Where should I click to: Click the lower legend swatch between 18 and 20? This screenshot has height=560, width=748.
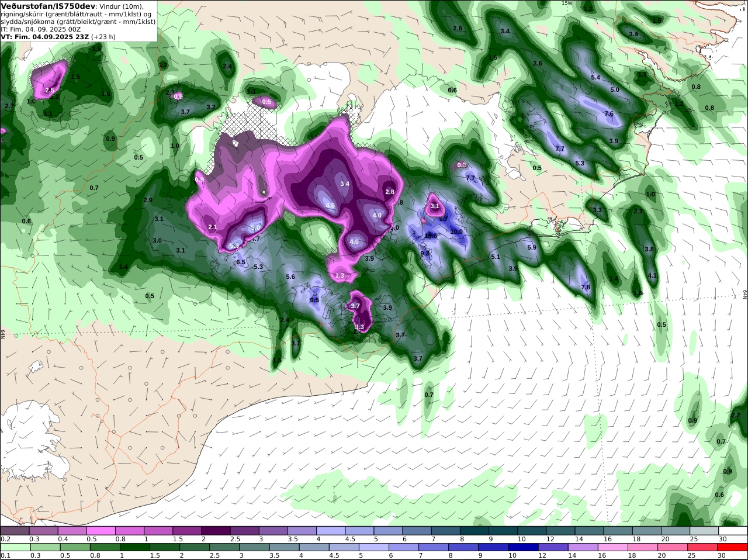[643, 548]
